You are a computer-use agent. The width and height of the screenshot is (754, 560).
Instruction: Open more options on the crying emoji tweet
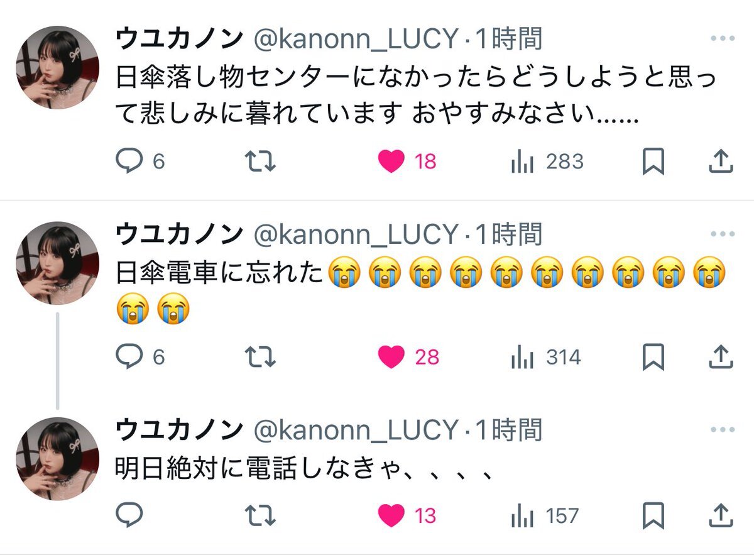pyautogui.click(x=723, y=234)
